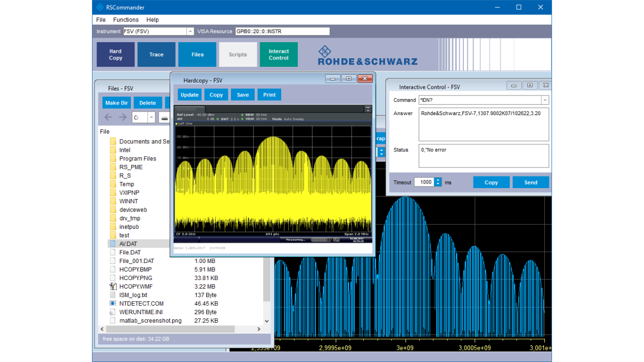Screen dimensions: 644x362
Task: Click the folder icon next to R_S
Action: click(x=113, y=175)
